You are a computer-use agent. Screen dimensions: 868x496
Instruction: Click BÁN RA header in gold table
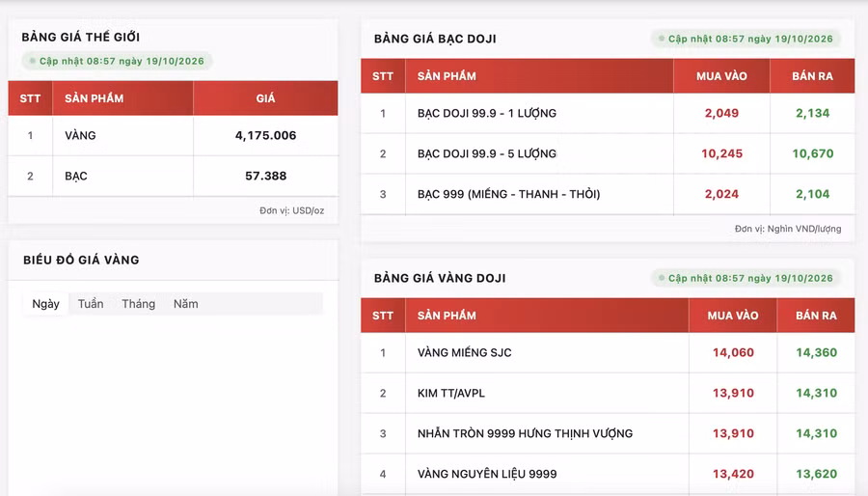[x=817, y=316]
